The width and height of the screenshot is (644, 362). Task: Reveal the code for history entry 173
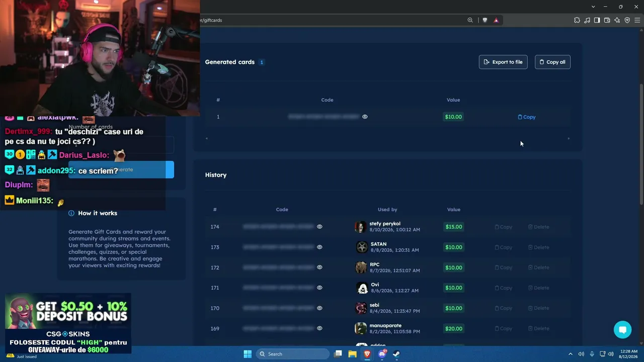pyautogui.click(x=319, y=247)
